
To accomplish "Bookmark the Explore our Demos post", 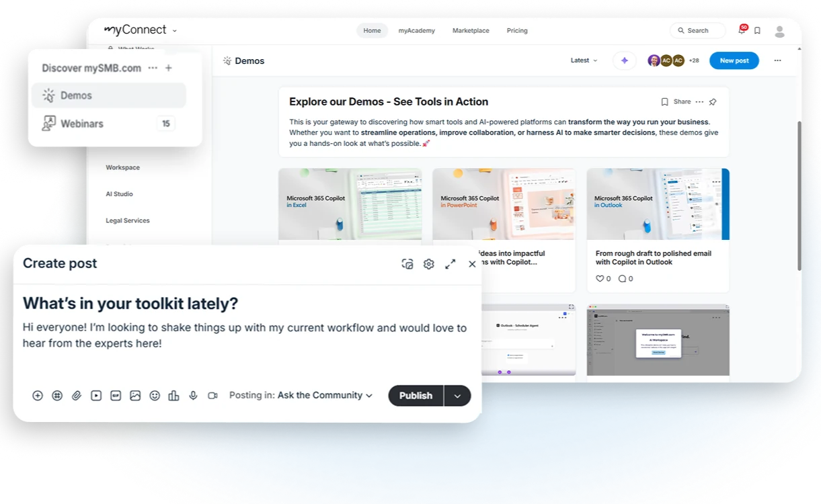I will [664, 102].
